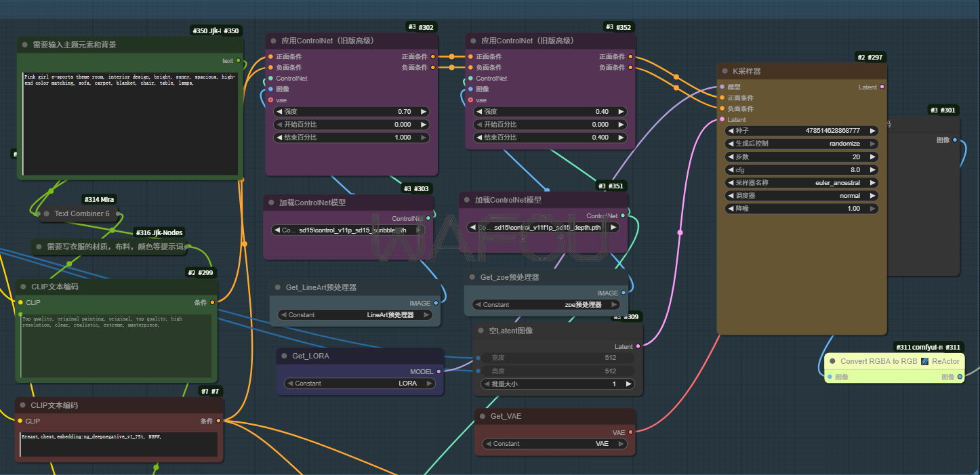980x475 pixels.
Task: Collapse the depth 加载ControlNet模型 node title dot
Action: click(x=467, y=200)
